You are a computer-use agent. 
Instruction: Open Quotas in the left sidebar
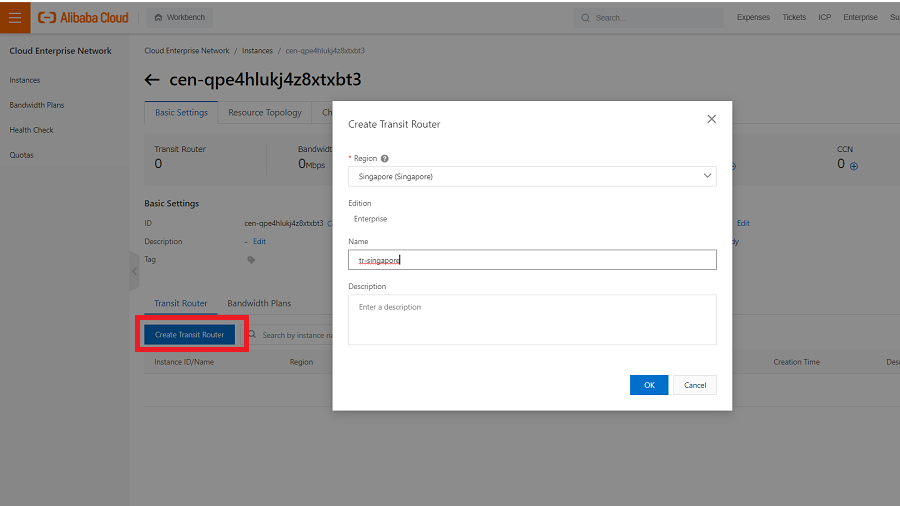[x=22, y=155]
